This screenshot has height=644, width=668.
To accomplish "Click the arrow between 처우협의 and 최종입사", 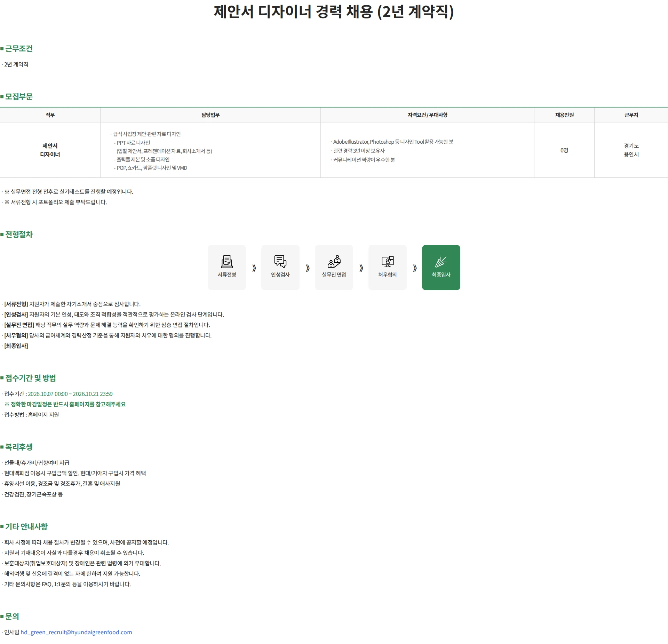I will (415, 268).
